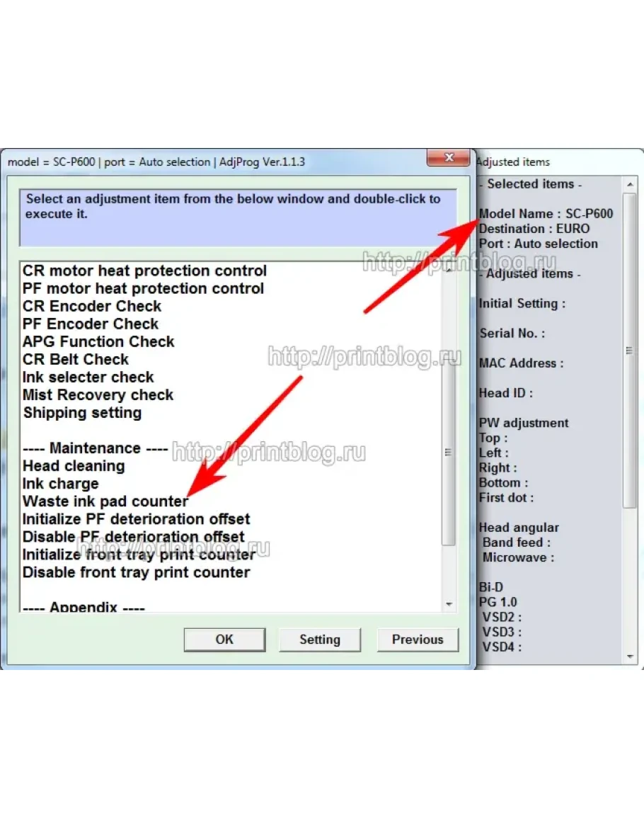Select Head cleaning in Maintenance list

click(x=74, y=466)
